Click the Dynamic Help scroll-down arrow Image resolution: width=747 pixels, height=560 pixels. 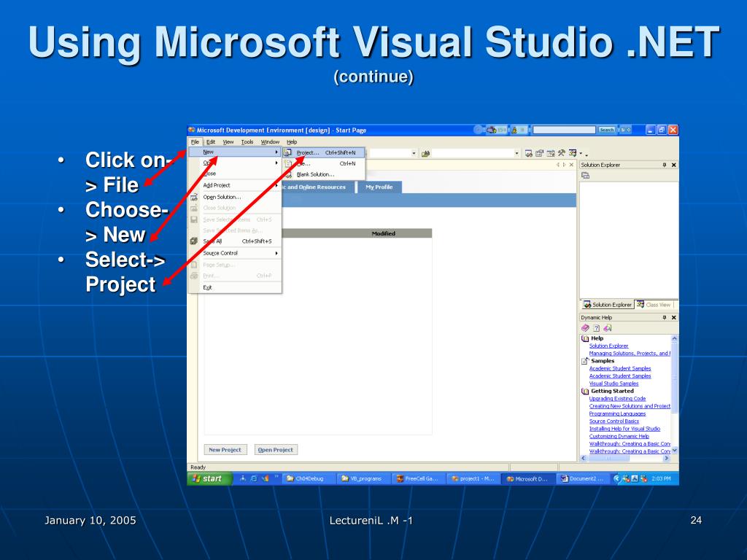674,451
